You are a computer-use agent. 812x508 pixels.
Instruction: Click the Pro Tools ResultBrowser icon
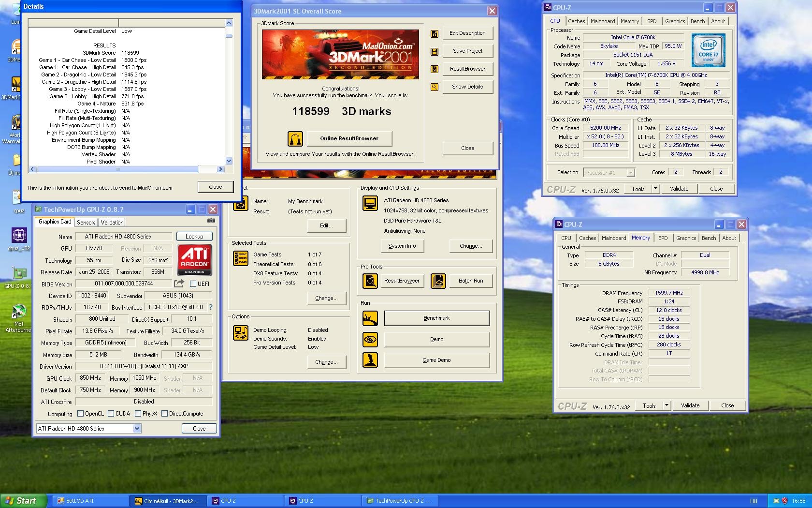[370, 281]
